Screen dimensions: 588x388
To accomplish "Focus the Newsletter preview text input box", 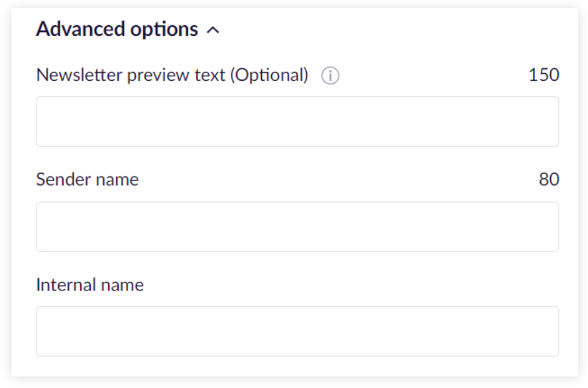I will [298, 121].
